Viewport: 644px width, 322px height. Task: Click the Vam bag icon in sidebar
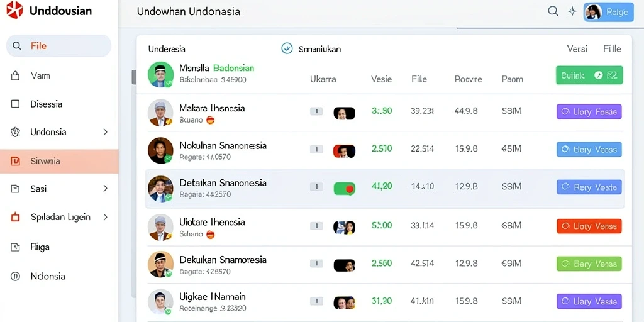(15, 75)
